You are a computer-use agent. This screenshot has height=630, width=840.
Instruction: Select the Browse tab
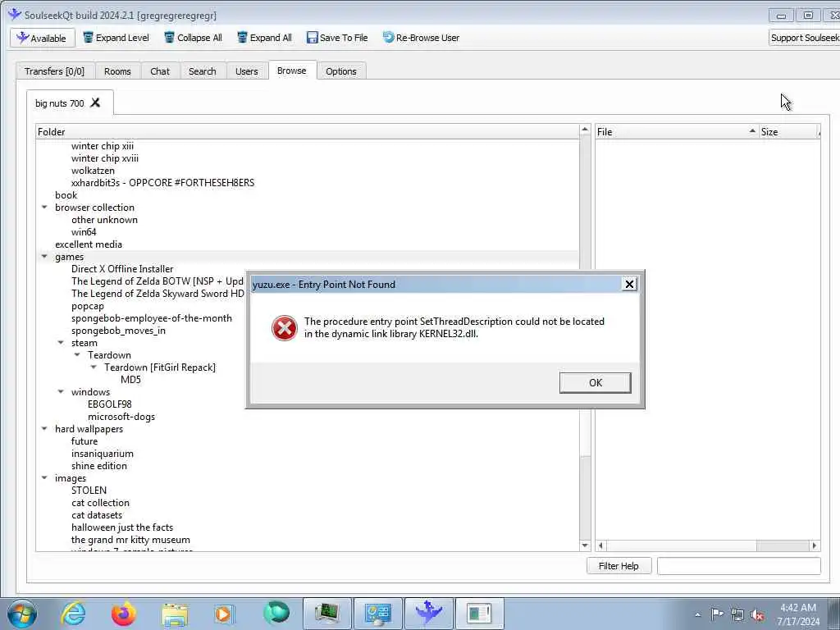tap(291, 71)
